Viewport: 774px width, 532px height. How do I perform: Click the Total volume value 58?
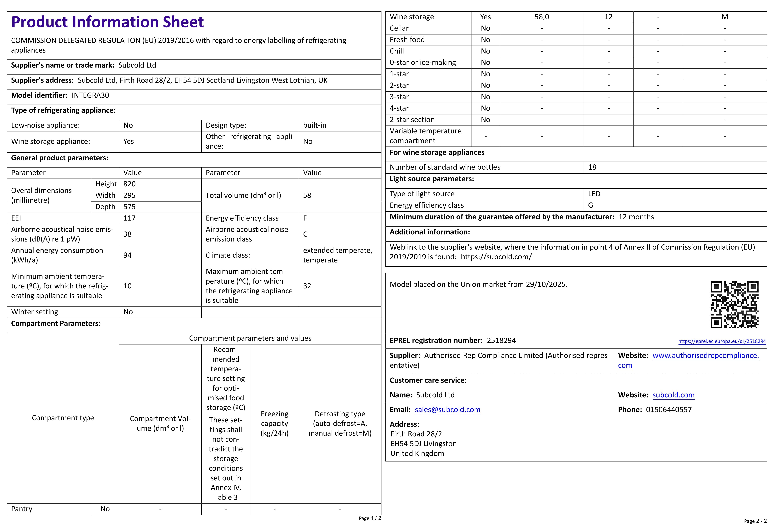pyautogui.click(x=307, y=195)
